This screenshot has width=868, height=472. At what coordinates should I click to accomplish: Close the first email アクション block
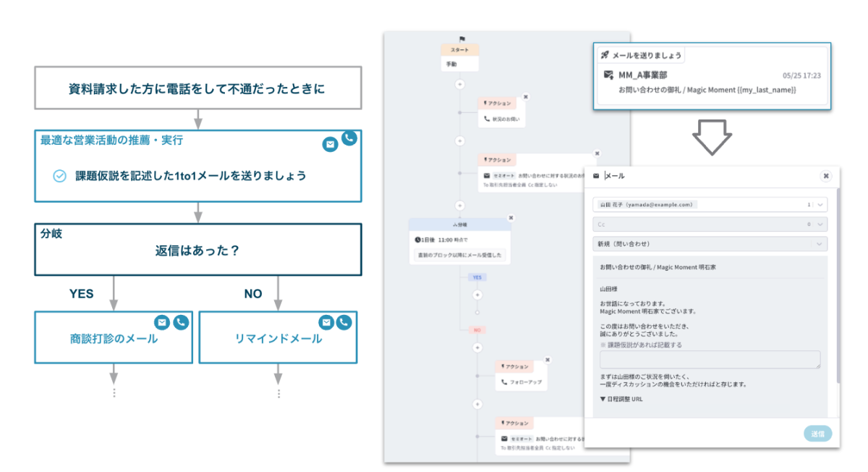(x=597, y=153)
